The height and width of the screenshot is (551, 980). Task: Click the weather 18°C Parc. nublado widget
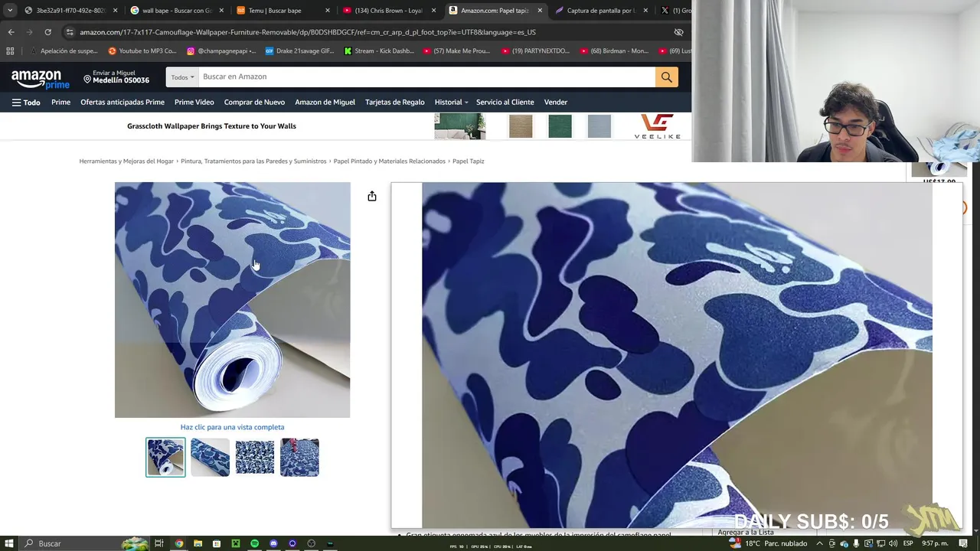[x=769, y=543]
